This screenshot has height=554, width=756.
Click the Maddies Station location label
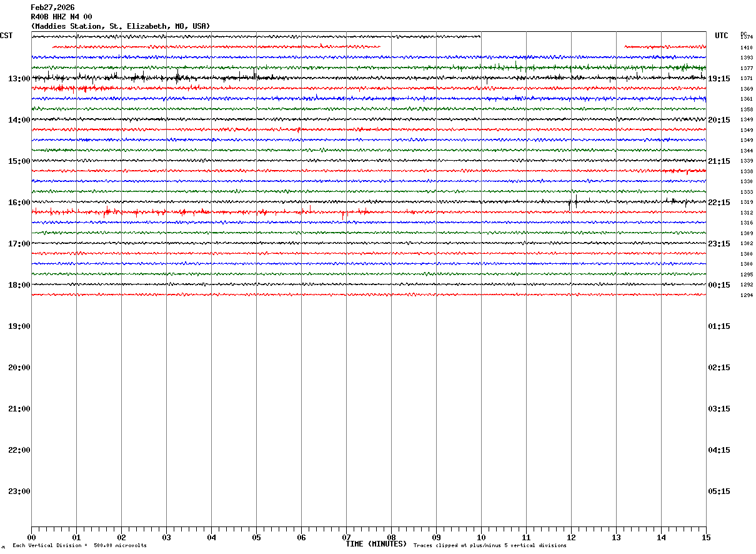(121, 26)
